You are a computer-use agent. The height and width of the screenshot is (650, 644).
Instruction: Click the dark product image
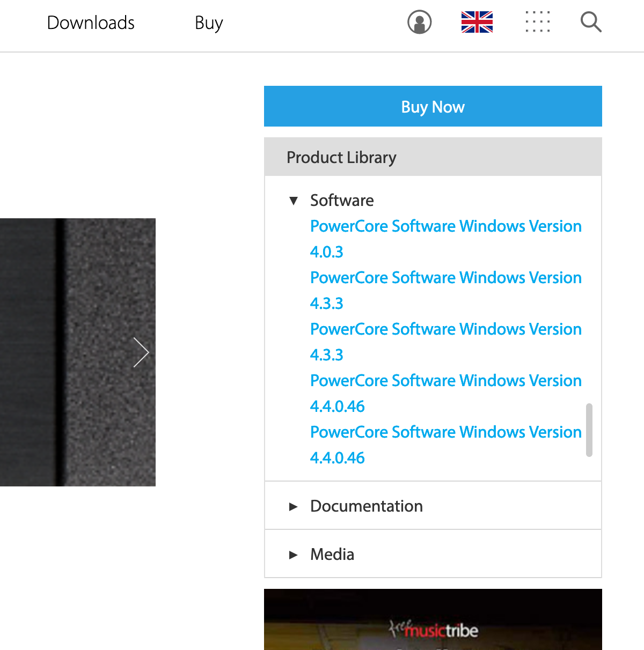pos(77,352)
